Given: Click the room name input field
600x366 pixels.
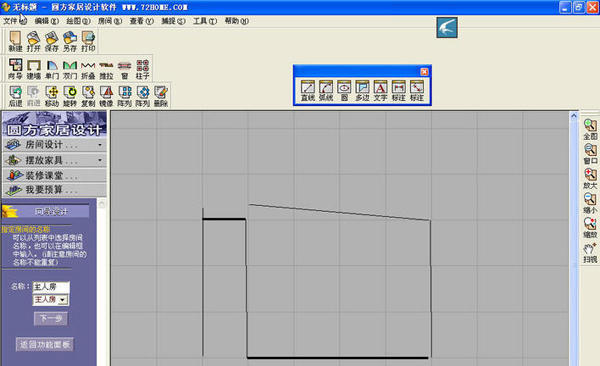Looking at the screenshot, I should click(x=51, y=287).
